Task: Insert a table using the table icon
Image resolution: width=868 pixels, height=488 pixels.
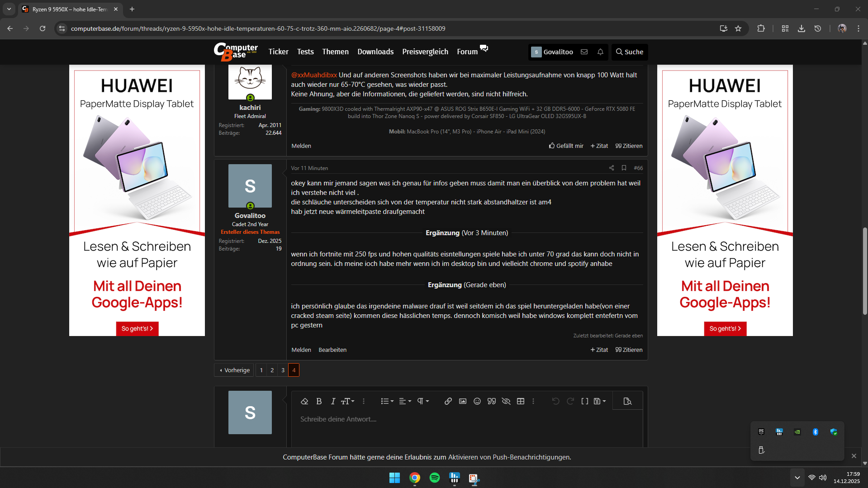Action: click(x=521, y=401)
